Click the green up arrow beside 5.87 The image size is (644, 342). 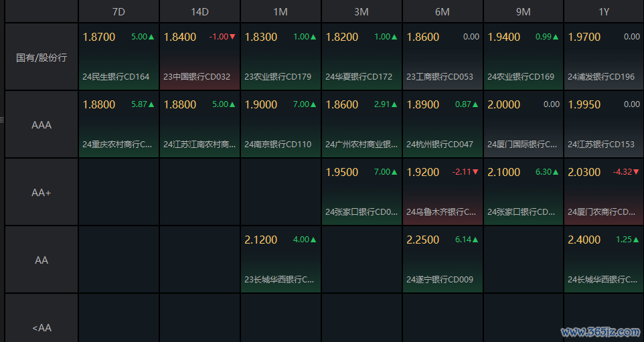[151, 104]
